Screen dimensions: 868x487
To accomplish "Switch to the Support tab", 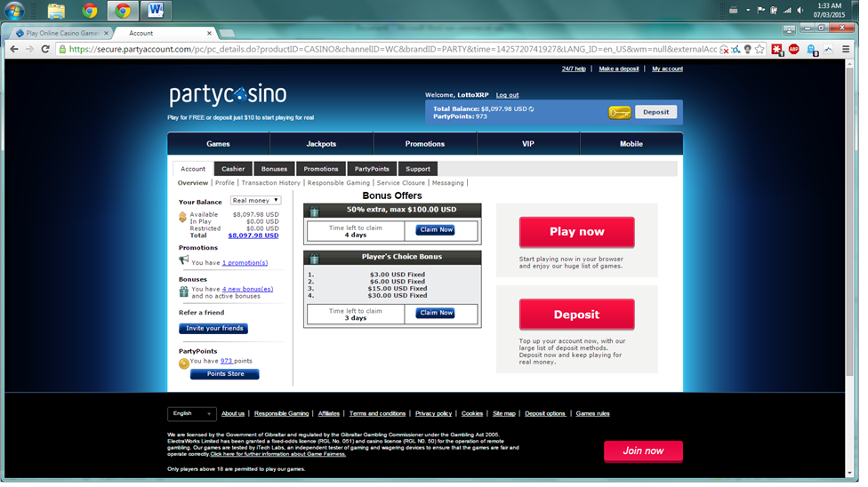I will pyautogui.click(x=418, y=170).
